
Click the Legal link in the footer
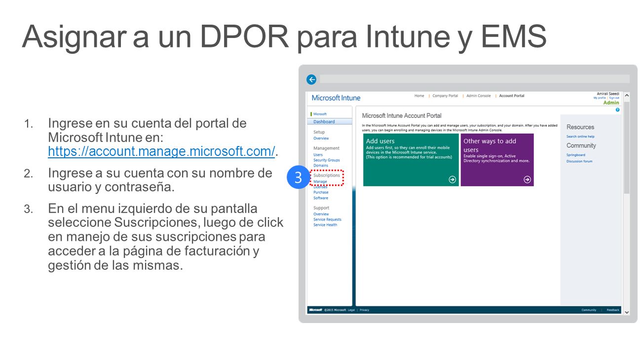coord(351,310)
